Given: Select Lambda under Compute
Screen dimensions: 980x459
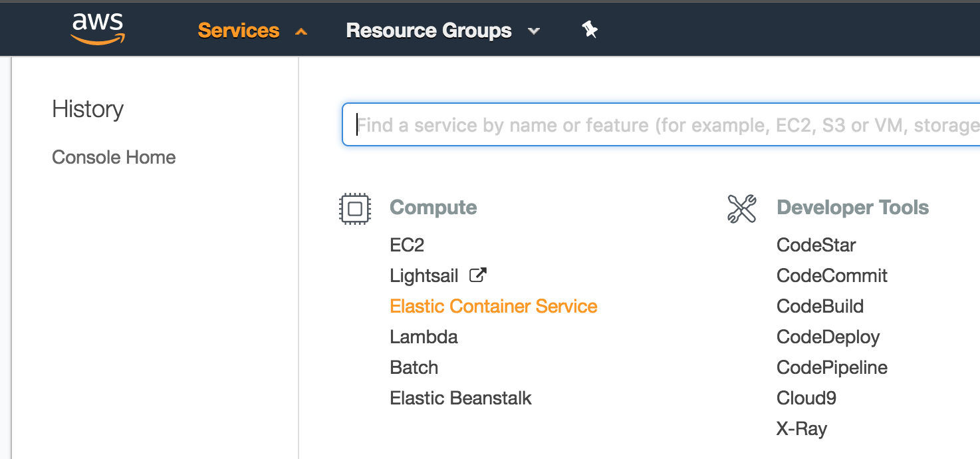Looking at the screenshot, I should pyautogui.click(x=424, y=337).
